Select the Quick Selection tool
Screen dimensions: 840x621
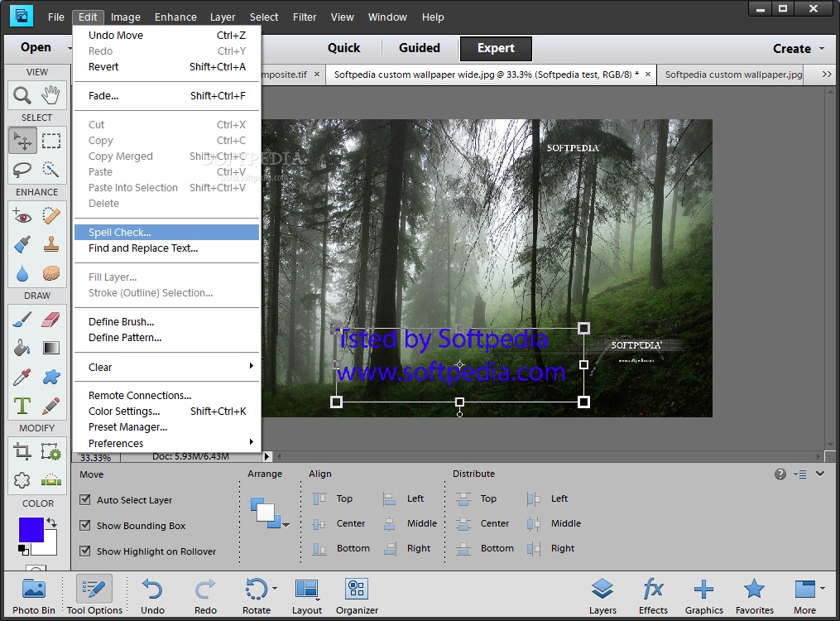[x=50, y=170]
